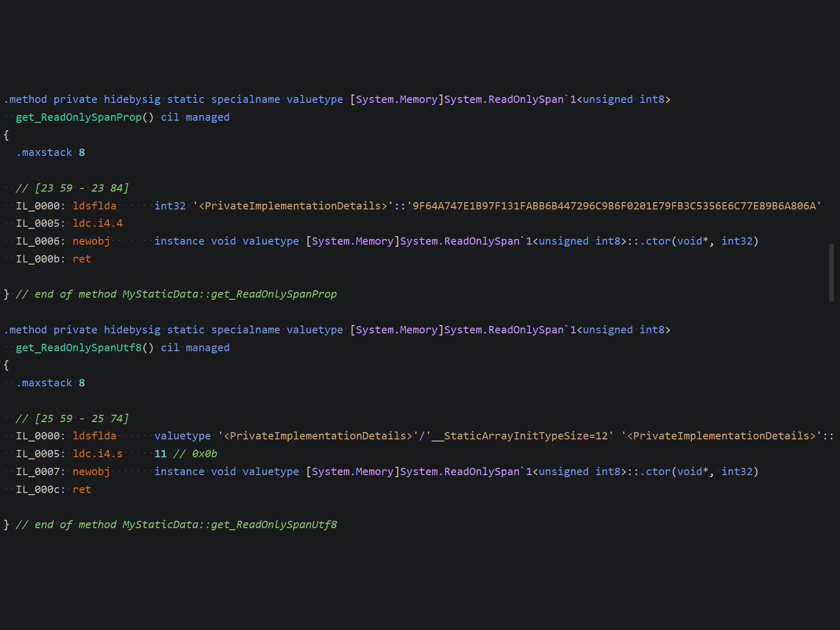This screenshot has width=840, height=630.
Task: Click the ldc.i4.s instruction in get_ReadOnlySpanUtf8
Action: [x=98, y=454]
